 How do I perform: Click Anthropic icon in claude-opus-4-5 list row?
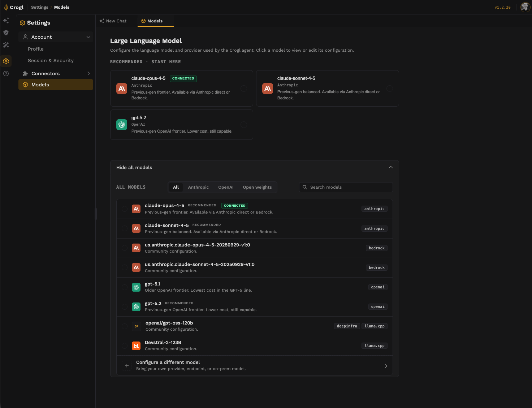tap(136, 209)
